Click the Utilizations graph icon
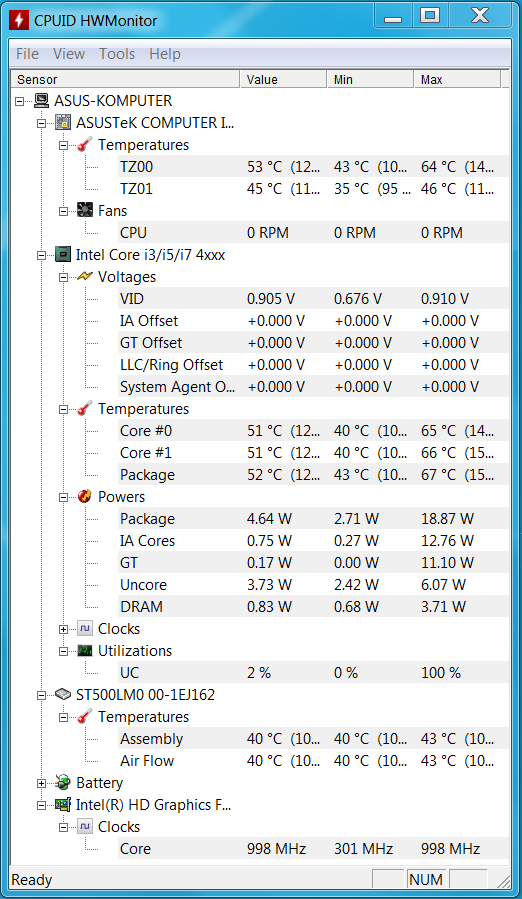Image resolution: width=522 pixels, height=899 pixels. click(x=85, y=651)
